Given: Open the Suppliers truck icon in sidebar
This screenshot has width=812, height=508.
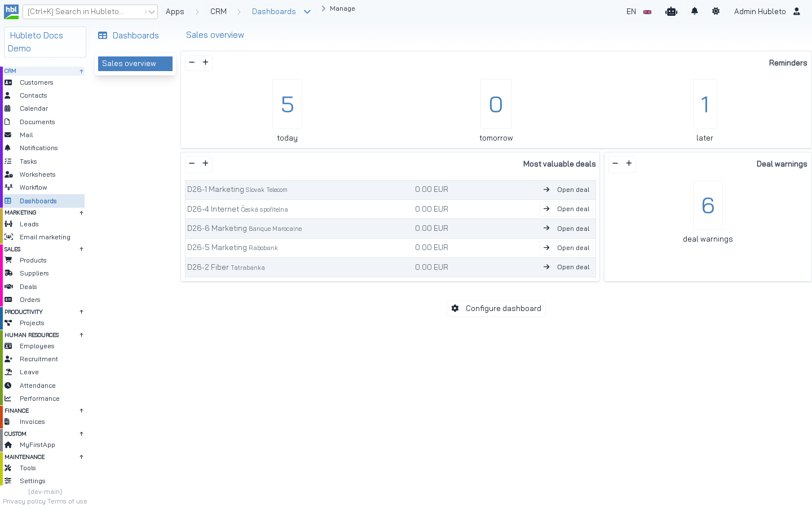Looking at the screenshot, I should click(x=8, y=273).
